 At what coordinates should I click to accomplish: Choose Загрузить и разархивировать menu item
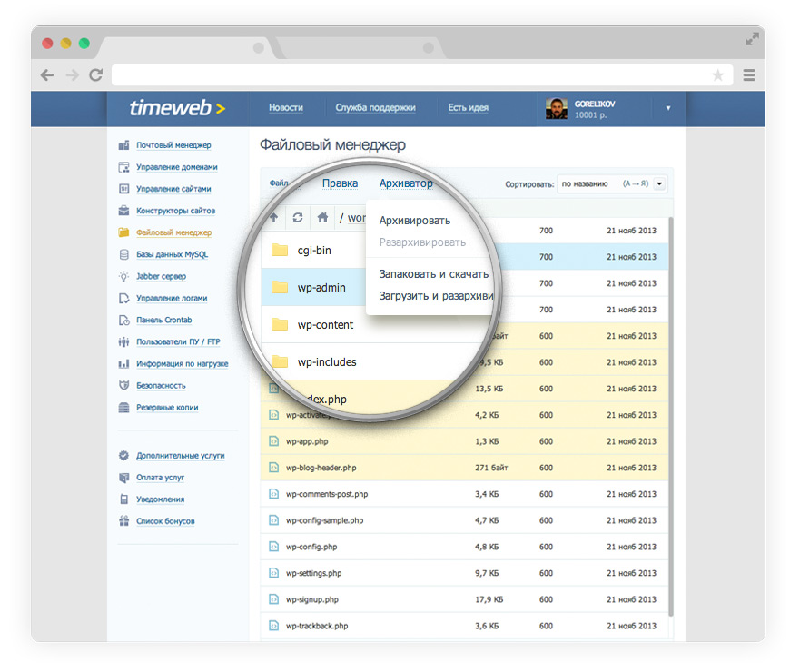click(436, 296)
